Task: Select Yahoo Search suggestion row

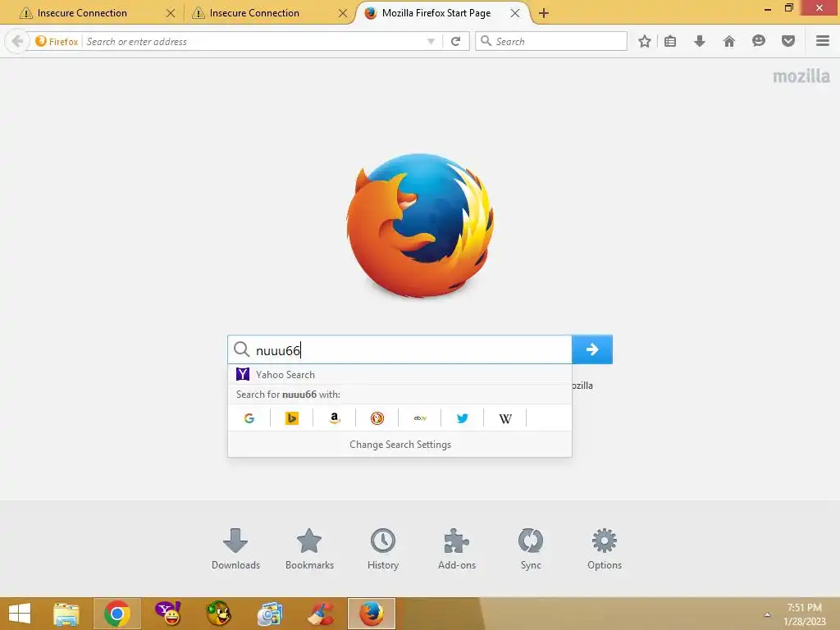Action: pos(399,374)
